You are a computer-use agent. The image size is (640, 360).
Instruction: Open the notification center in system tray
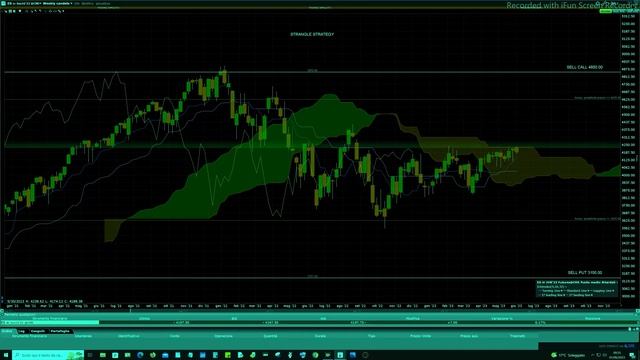(x=633, y=355)
